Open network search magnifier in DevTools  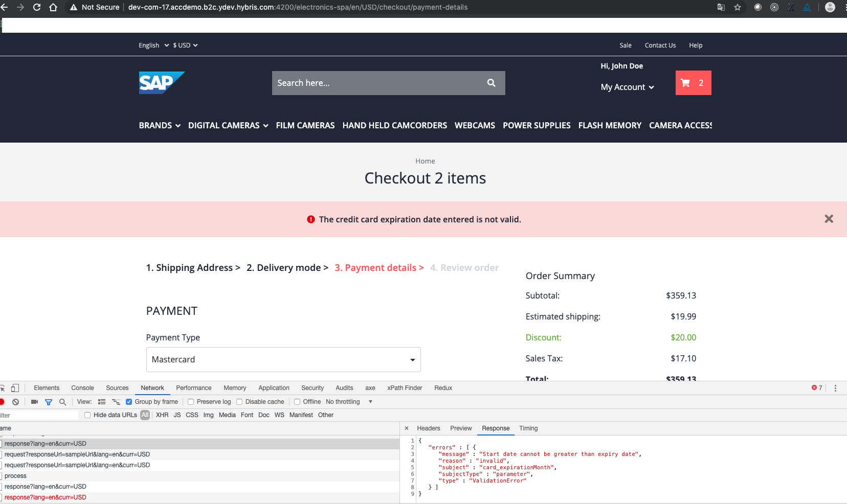(63, 402)
